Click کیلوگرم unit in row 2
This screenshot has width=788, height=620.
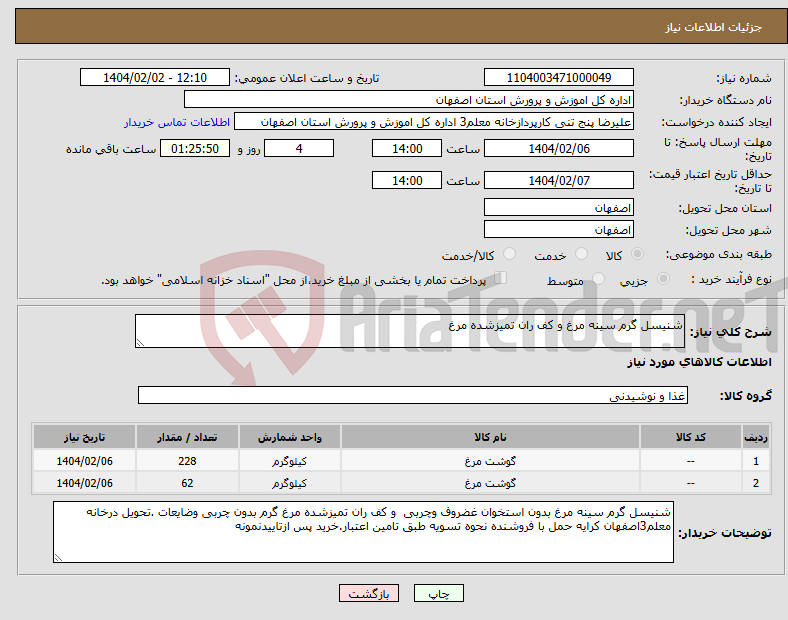pos(289,483)
